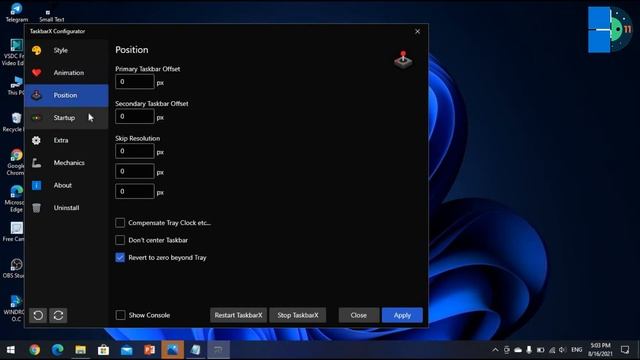Open Microsoft Store from the taskbar

[103, 350]
